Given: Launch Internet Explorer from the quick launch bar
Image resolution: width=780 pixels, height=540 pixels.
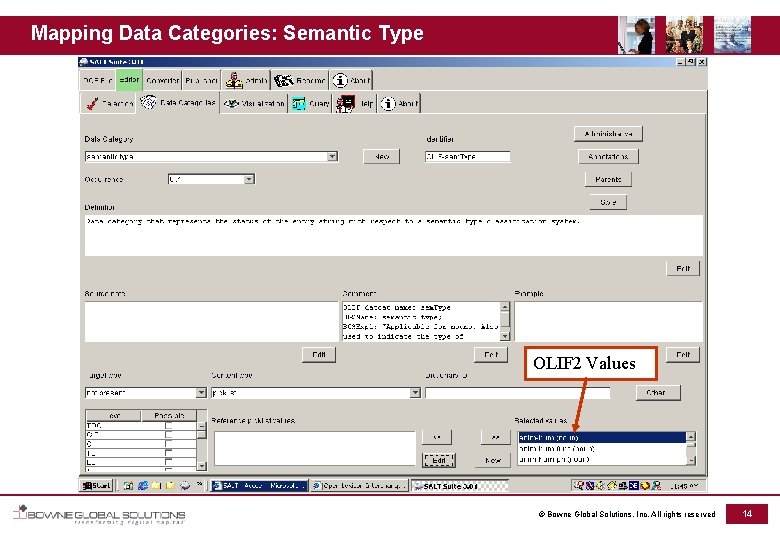Looking at the screenshot, I should 143,486.
